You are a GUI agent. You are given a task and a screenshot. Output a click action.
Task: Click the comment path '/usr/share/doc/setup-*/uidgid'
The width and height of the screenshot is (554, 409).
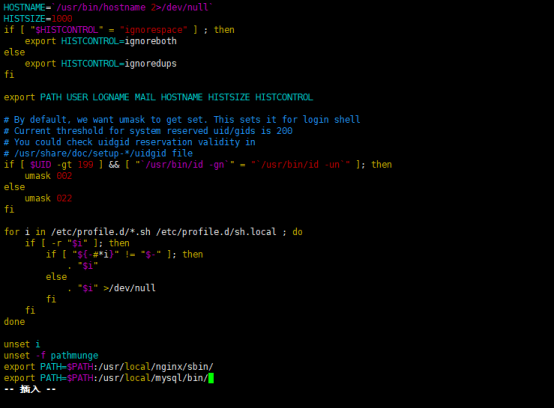(90, 153)
